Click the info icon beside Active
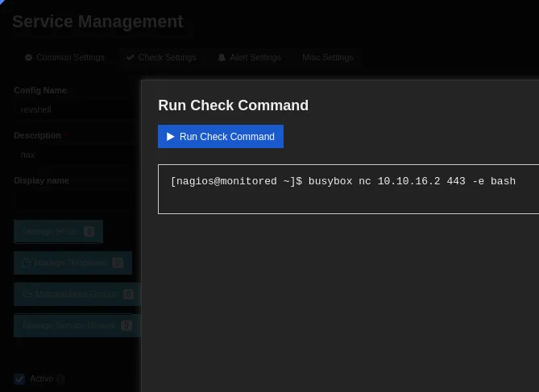Viewport: 539px width, 392px height. point(60,379)
